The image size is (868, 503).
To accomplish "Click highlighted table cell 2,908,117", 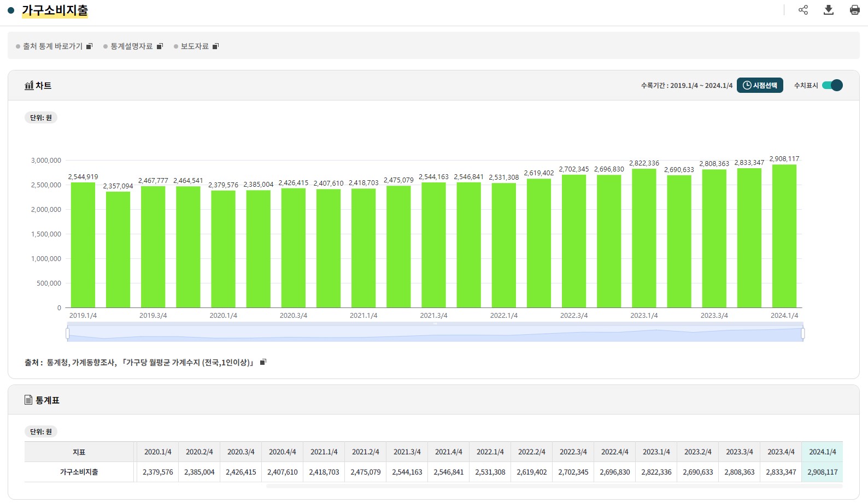I will 822,472.
